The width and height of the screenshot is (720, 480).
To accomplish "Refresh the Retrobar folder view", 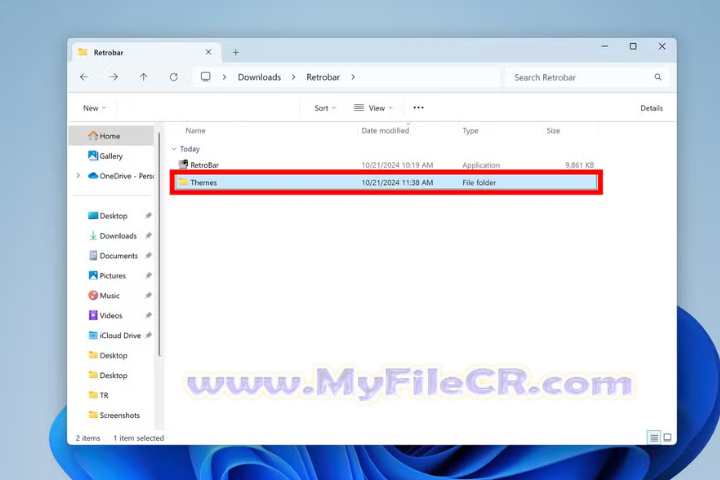I will (174, 77).
